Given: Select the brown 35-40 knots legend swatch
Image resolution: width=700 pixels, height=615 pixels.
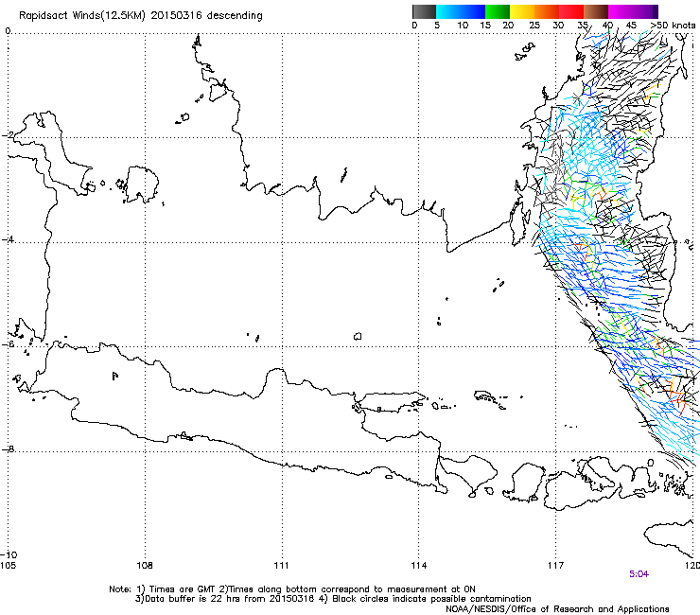Looking at the screenshot, I should [x=596, y=11].
